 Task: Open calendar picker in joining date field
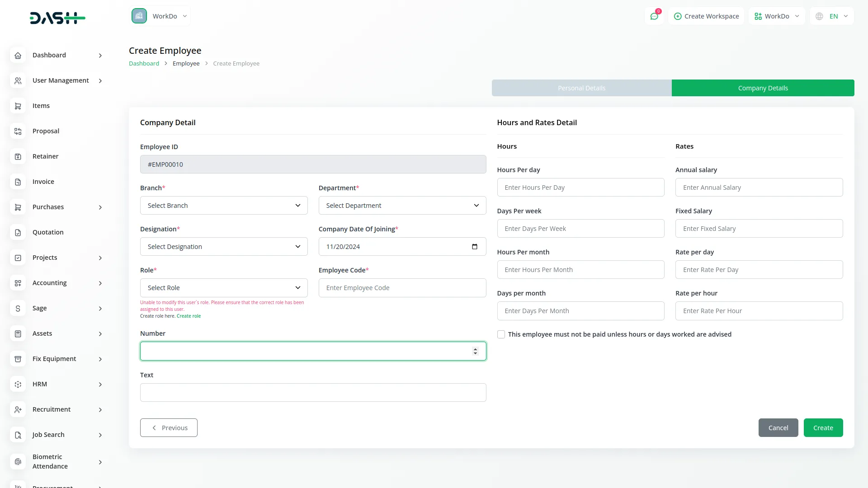coord(474,247)
